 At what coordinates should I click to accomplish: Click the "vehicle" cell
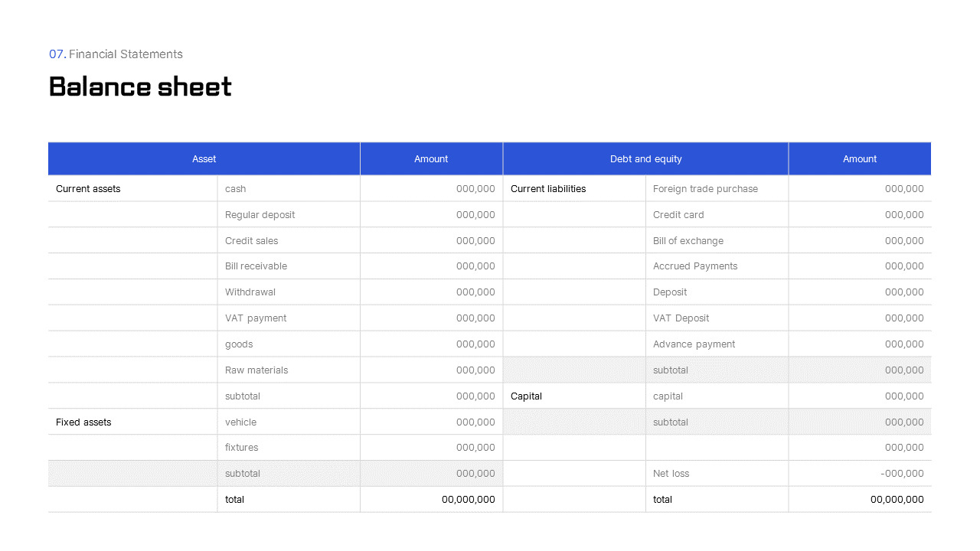point(289,422)
